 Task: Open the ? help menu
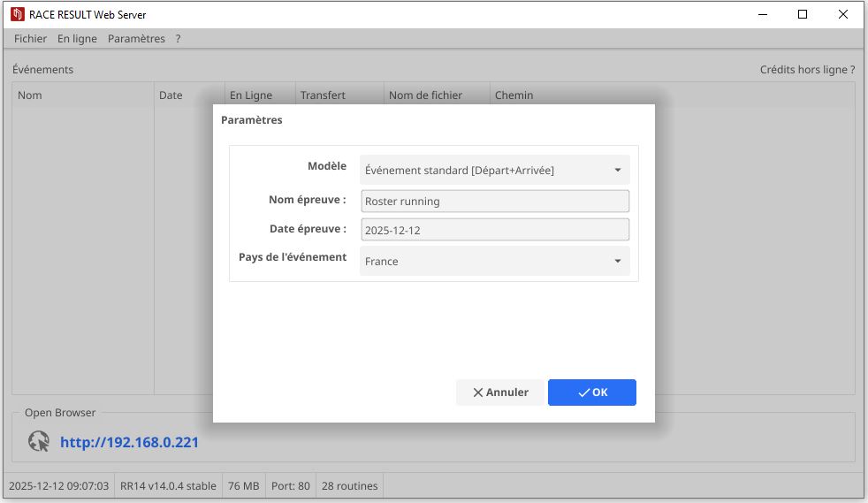[x=178, y=39]
